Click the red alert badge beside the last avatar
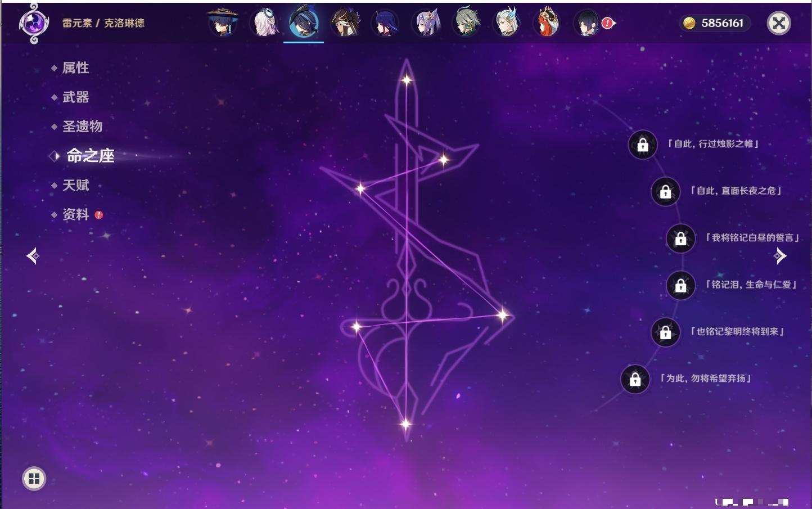 (607, 23)
